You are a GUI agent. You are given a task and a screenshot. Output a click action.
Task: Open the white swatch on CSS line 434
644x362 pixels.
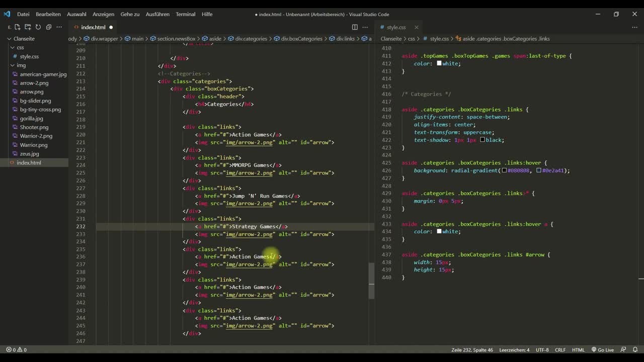[x=439, y=231]
